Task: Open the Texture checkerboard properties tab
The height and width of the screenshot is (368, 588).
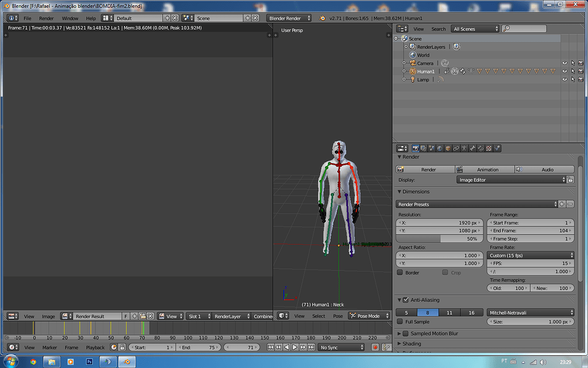Action: [x=489, y=148]
